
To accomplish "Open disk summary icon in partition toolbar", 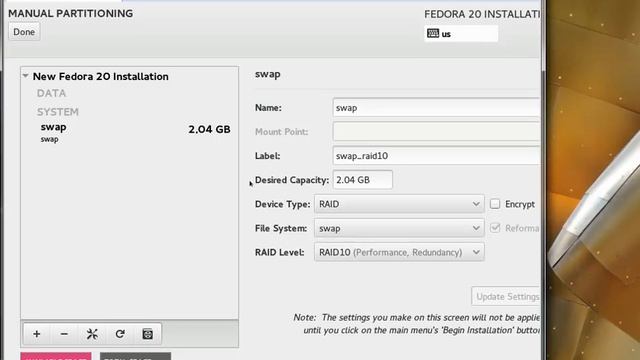I will (x=148, y=334).
